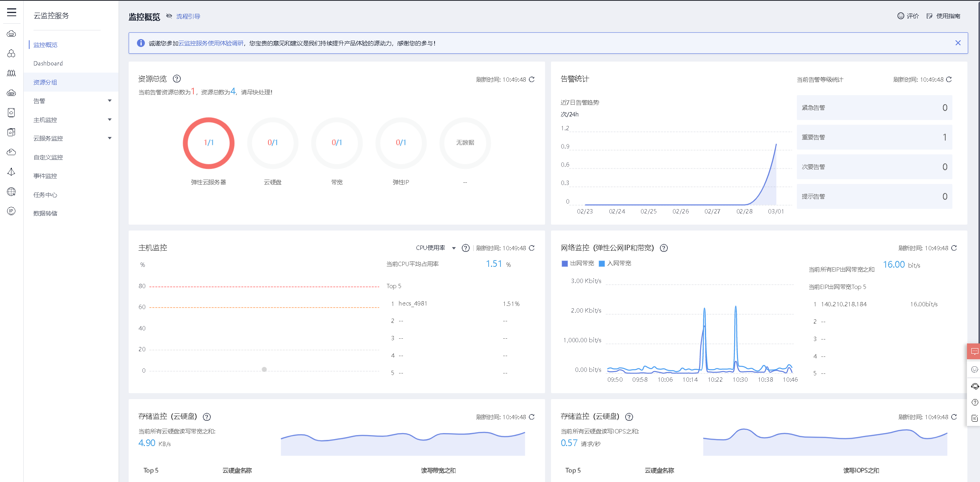This screenshot has width=980, height=482.
Task: Toggle 入网带宽 legend series
Action: 615,263
